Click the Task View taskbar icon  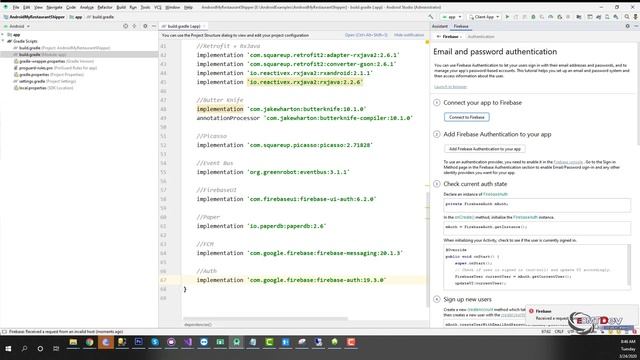point(56,349)
